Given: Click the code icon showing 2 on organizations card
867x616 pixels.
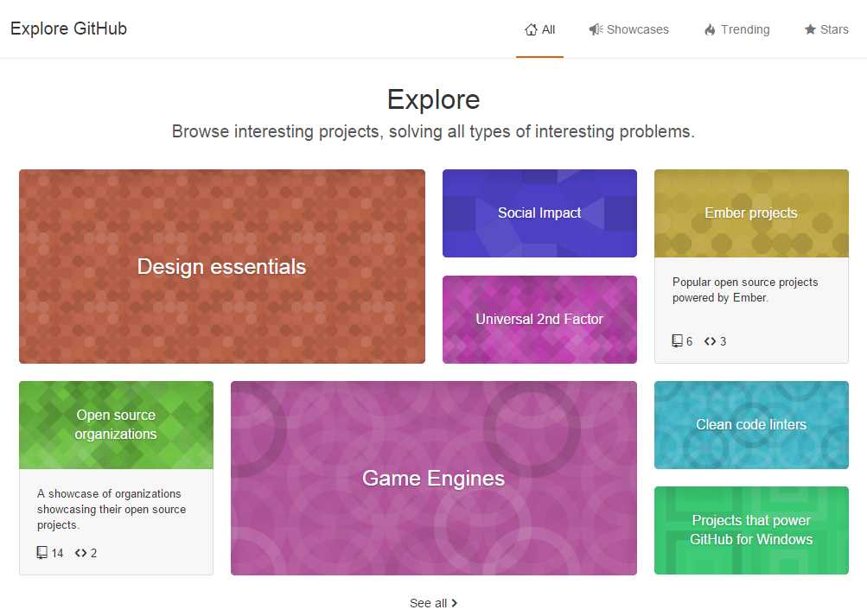Looking at the screenshot, I should click(80, 553).
